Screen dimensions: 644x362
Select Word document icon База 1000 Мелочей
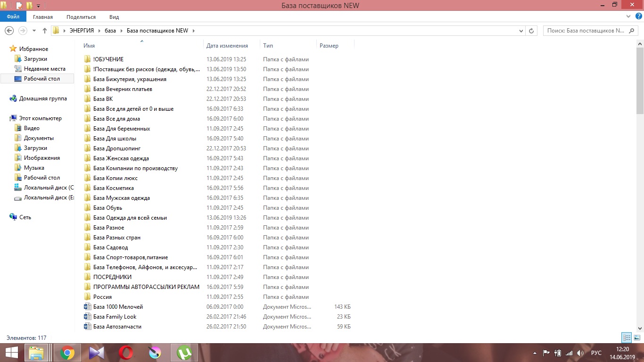tap(87, 306)
